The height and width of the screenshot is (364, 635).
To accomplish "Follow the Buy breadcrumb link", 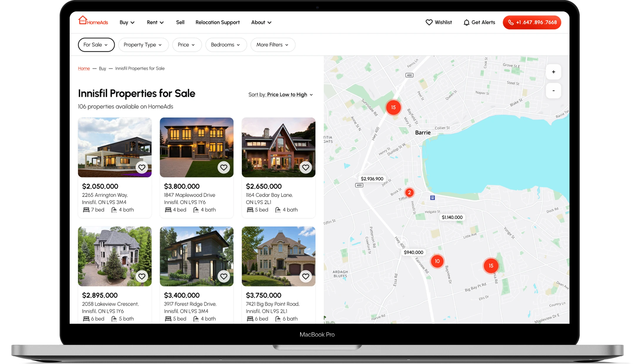I will coord(102,69).
